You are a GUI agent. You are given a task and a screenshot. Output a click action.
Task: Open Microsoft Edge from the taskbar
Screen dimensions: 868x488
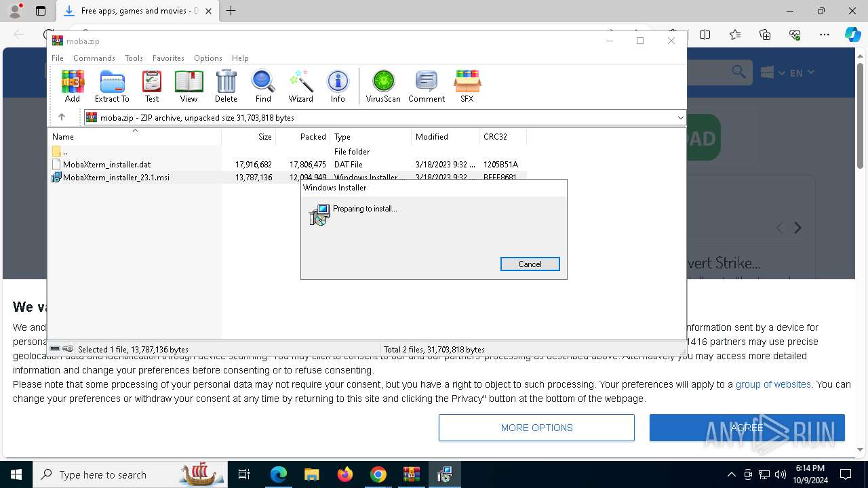click(x=279, y=474)
